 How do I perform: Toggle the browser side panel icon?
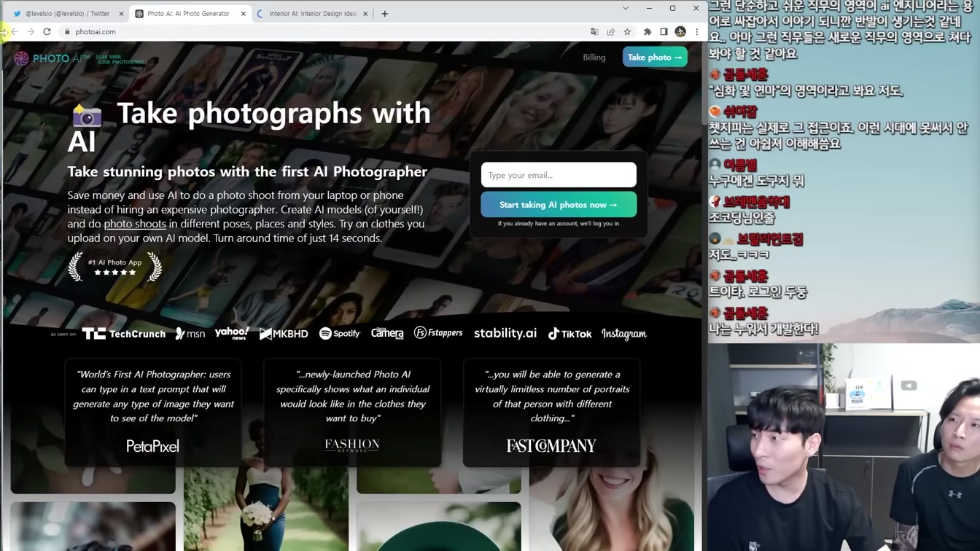tap(664, 32)
